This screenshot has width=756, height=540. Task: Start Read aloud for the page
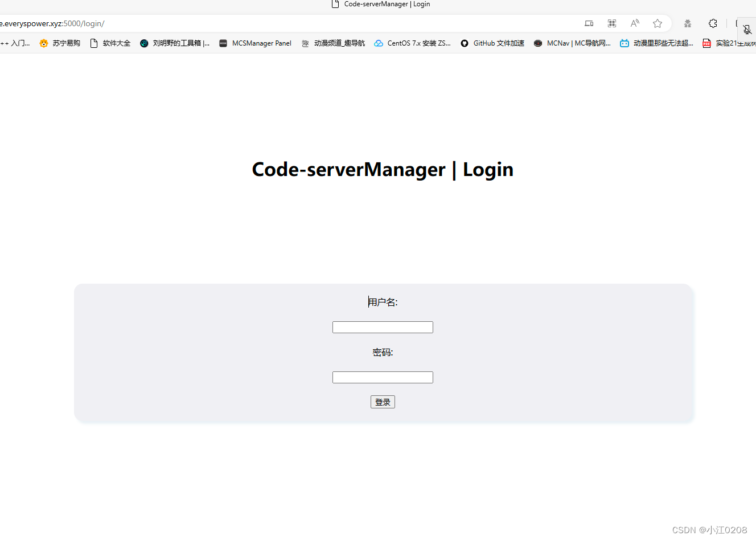634,23
